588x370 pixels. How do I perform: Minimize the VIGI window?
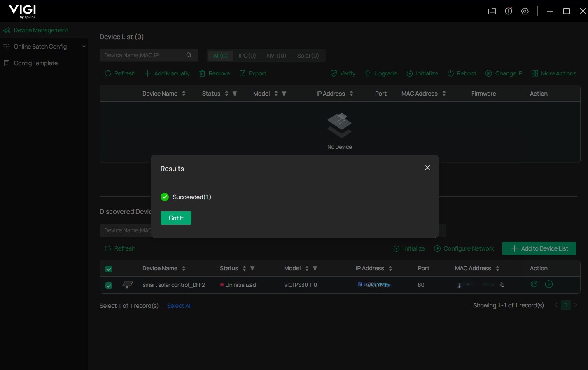(x=550, y=11)
